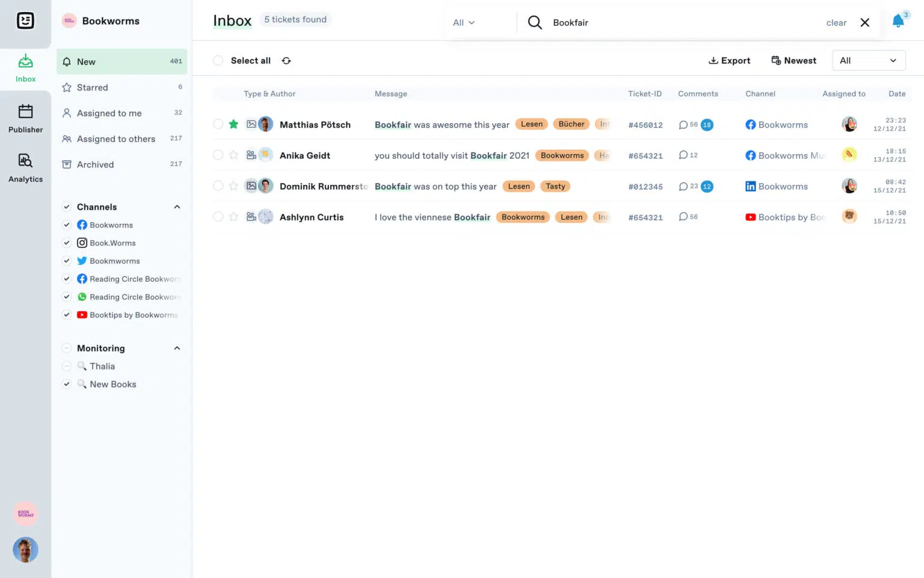This screenshot has height=578, width=924.
Task: Click the Export button
Action: pos(729,61)
